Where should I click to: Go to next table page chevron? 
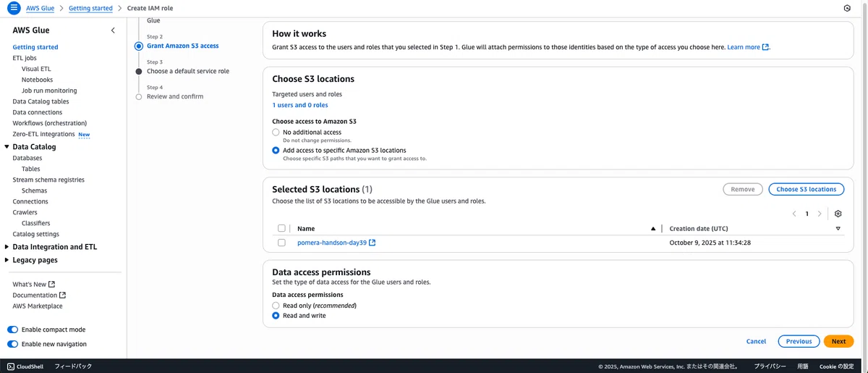pyautogui.click(x=820, y=214)
